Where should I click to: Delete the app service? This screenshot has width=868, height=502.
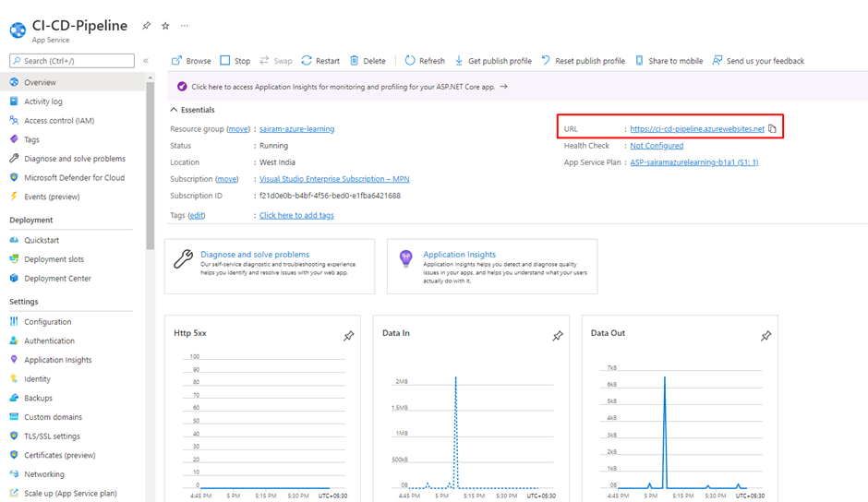368,61
